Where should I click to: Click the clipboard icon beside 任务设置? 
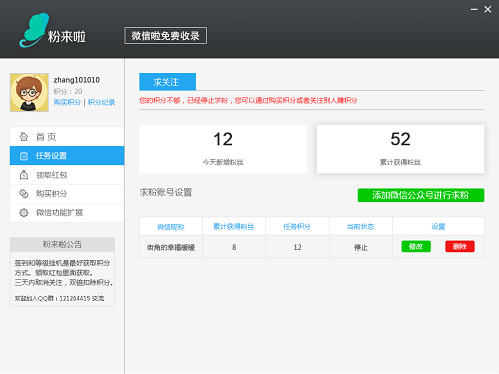[x=24, y=156]
